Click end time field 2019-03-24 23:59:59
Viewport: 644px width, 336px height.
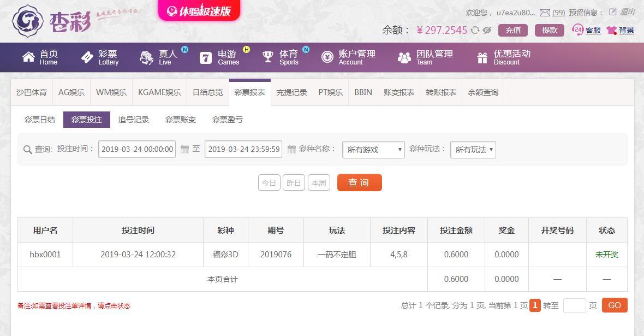pos(243,149)
